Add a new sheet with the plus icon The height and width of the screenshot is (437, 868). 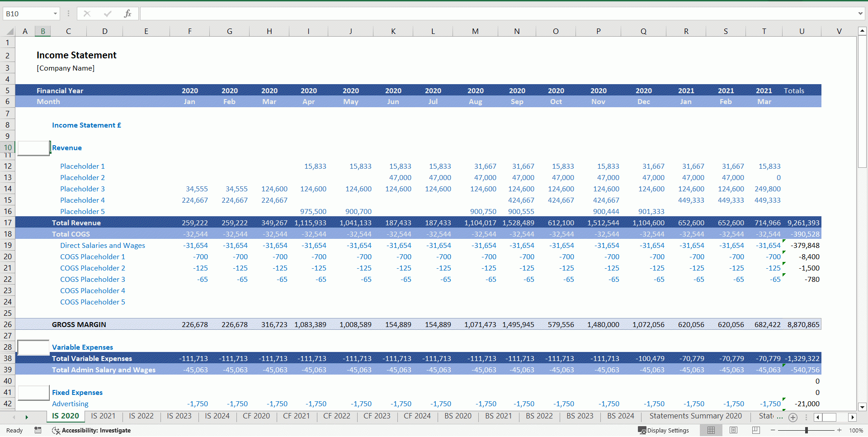(x=793, y=417)
